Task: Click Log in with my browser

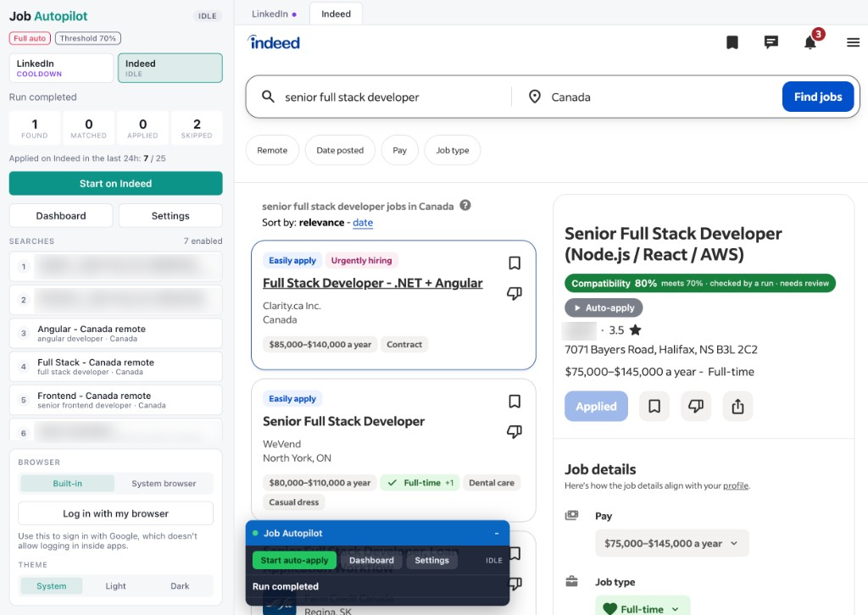Action: [x=115, y=513]
